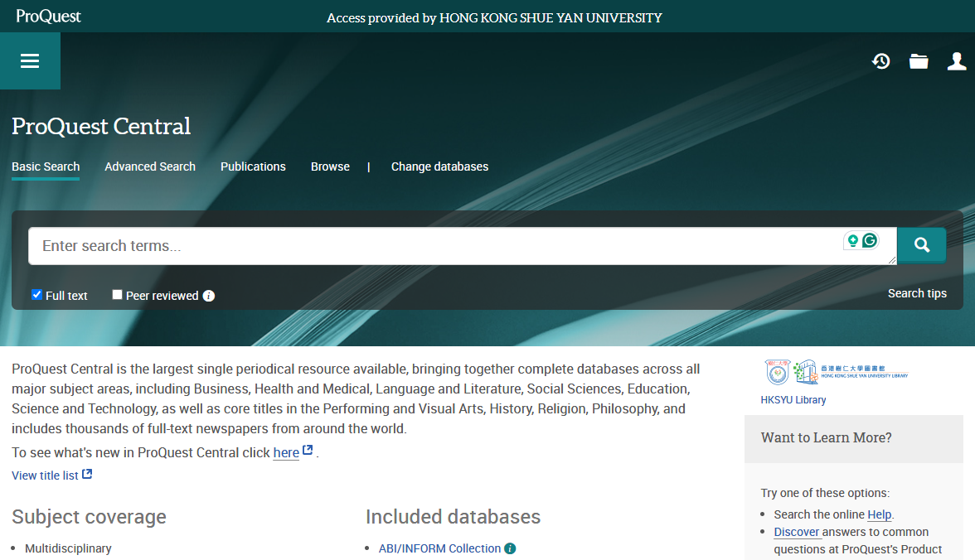The height and width of the screenshot is (560, 975).
Task: Open recent searches history icon
Action: (x=880, y=61)
